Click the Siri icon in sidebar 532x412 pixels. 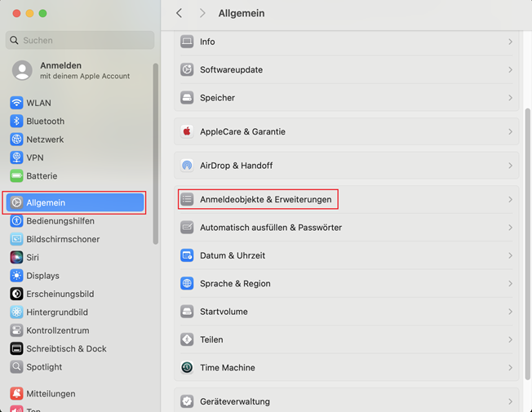click(x=16, y=258)
